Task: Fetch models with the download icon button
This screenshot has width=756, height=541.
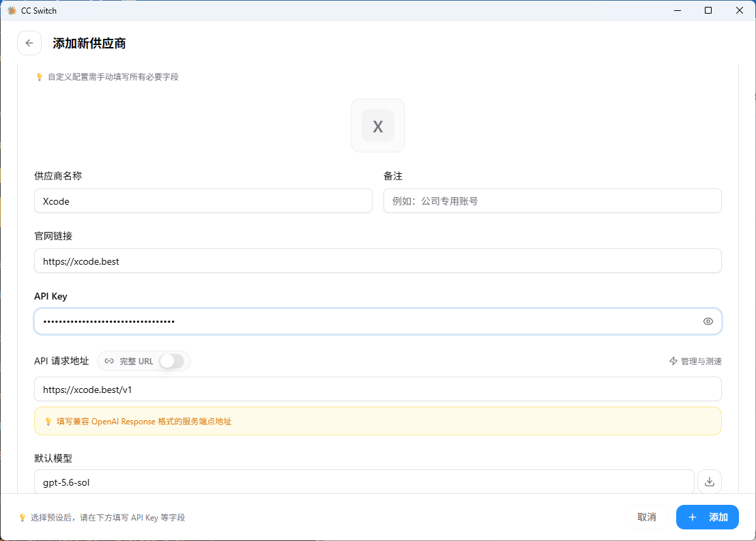Action: (x=710, y=482)
